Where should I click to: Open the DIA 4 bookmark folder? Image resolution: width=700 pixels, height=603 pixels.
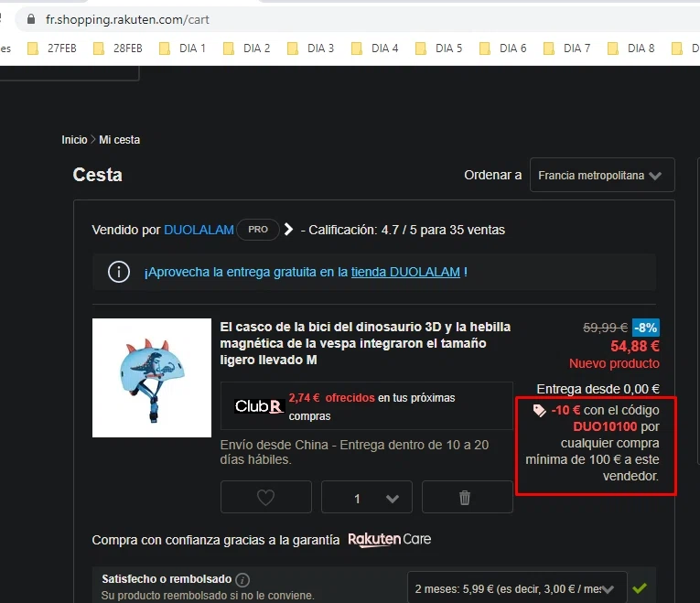click(375, 48)
